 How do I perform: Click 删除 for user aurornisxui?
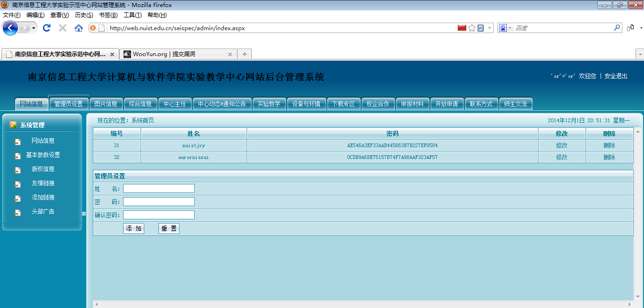click(x=609, y=157)
